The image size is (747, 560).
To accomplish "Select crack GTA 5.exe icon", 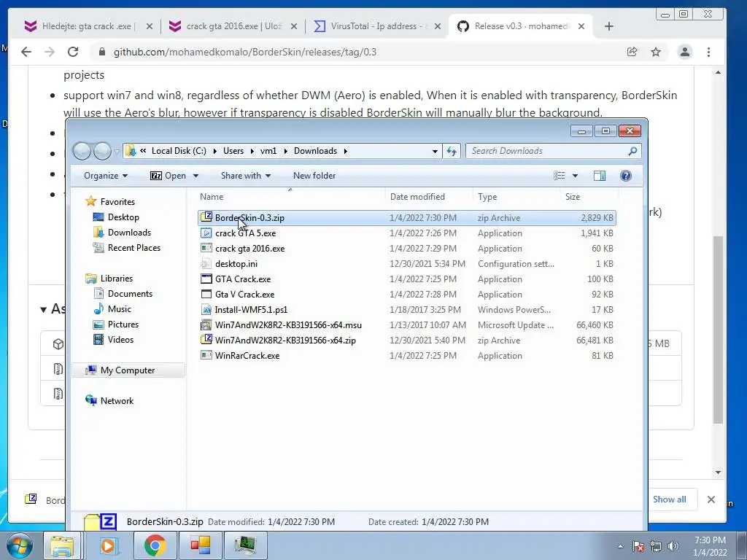I will [x=206, y=233].
